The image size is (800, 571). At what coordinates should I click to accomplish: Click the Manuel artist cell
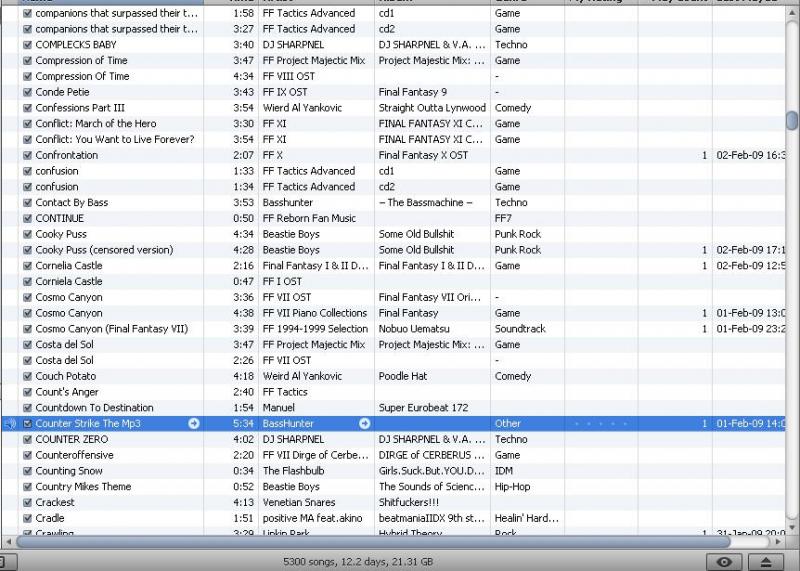(x=279, y=408)
